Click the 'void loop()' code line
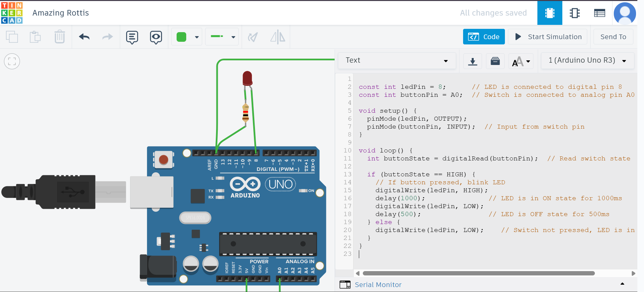 (386, 150)
